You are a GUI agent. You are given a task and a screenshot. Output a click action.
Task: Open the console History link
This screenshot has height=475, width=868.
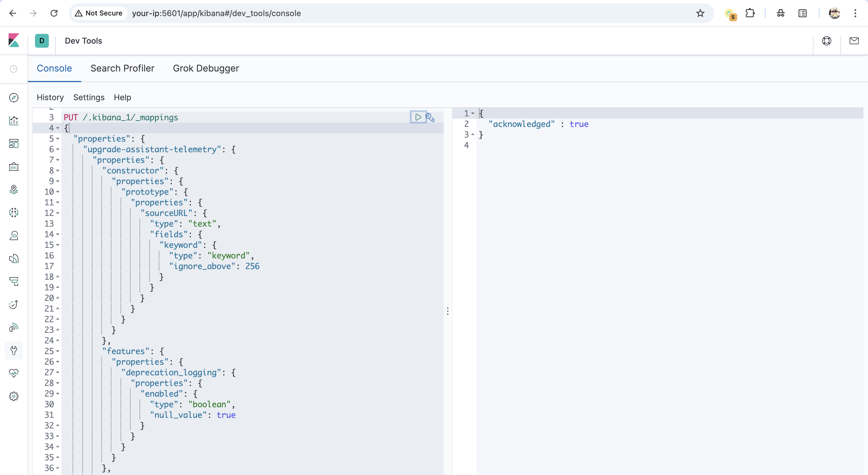(50, 97)
